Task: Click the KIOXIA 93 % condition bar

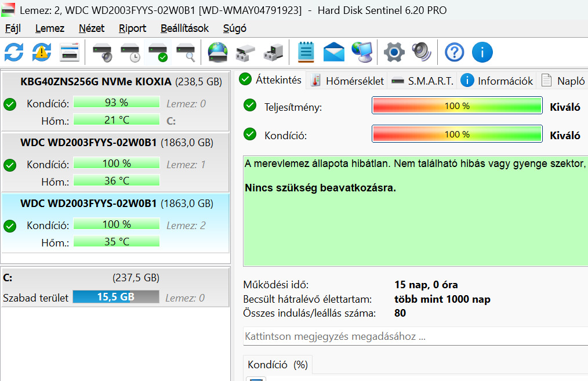Action: [117, 102]
